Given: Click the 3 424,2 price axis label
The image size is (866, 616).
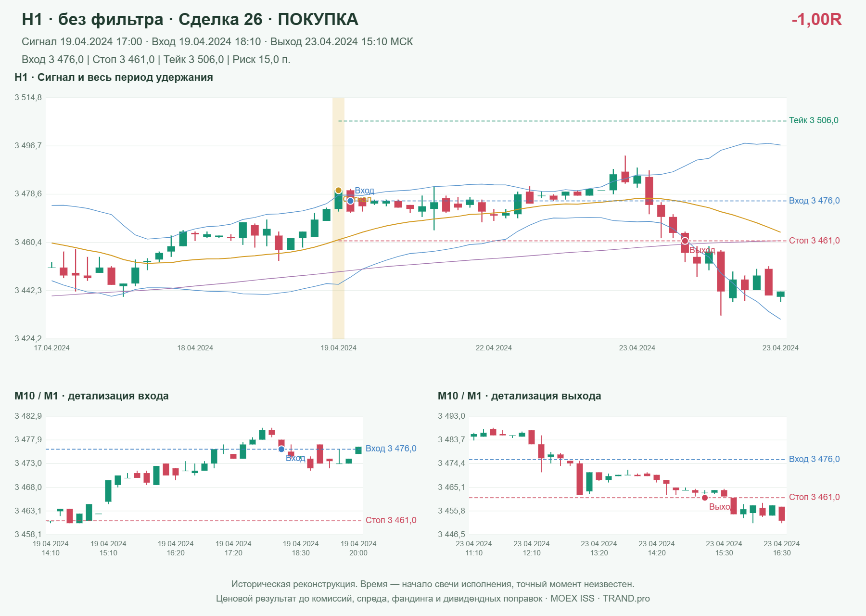Looking at the screenshot, I should point(28,338).
